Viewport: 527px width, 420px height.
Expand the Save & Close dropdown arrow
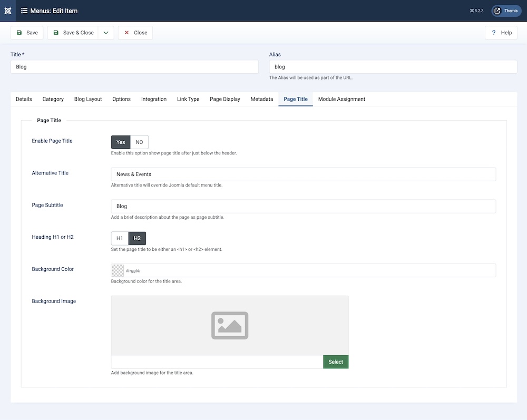(106, 33)
